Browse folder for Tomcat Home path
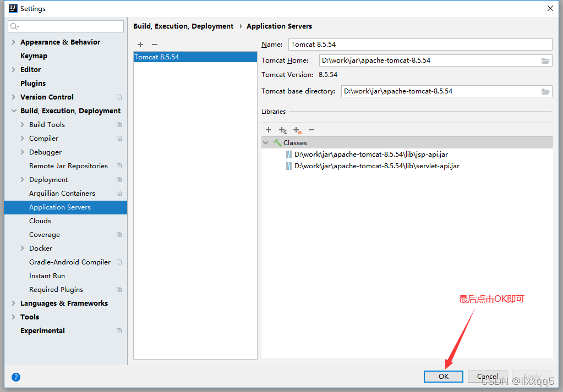Viewport: 563px width, 392px height. click(545, 60)
